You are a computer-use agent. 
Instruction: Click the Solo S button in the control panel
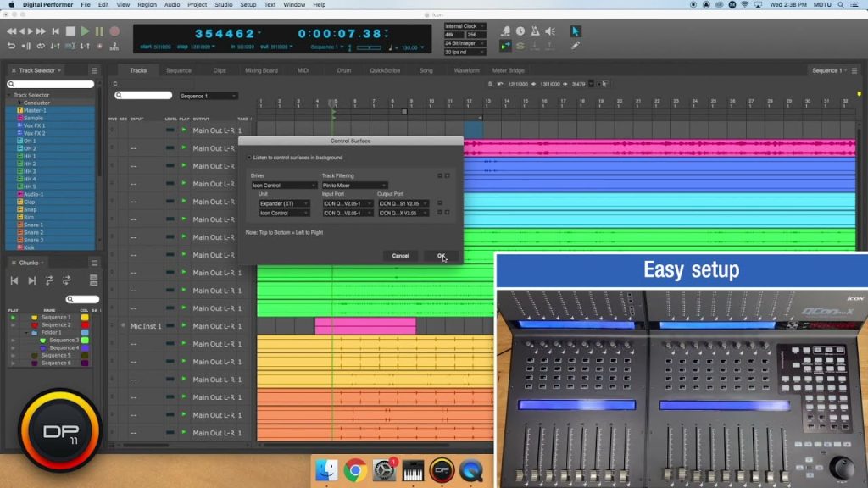[520, 47]
